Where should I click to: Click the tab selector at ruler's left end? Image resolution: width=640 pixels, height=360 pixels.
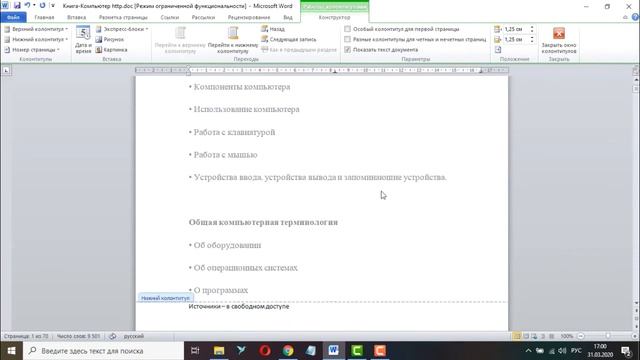click(x=6, y=71)
